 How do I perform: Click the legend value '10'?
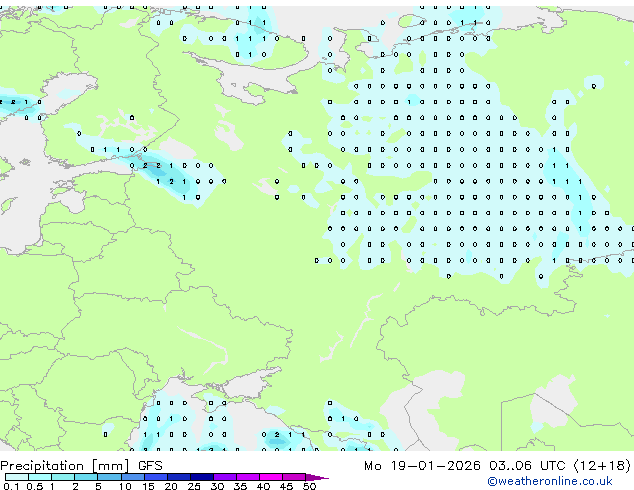coord(125,486)
